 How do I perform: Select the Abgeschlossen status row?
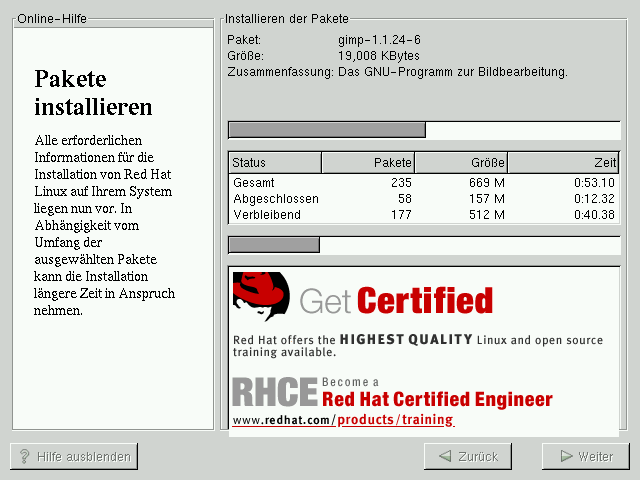tap(424, 199)
